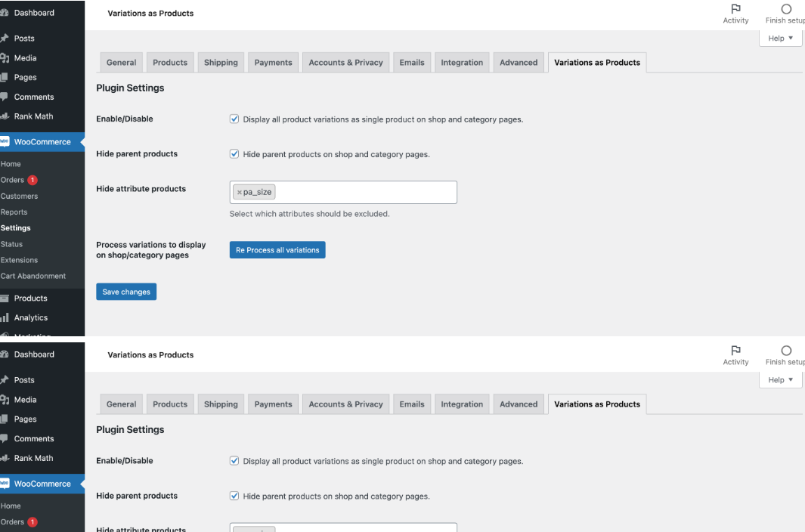The image size is (805, 532).
Task: Click the Posts pin icon in lower sidebar
Action: click(x=4, y=380)
